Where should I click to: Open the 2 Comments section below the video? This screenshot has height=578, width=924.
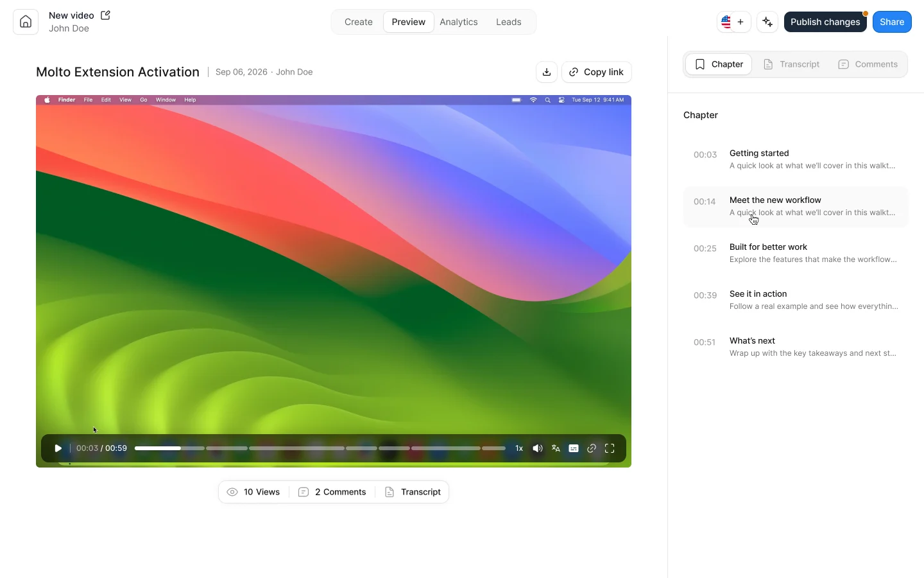coord(332,492)
